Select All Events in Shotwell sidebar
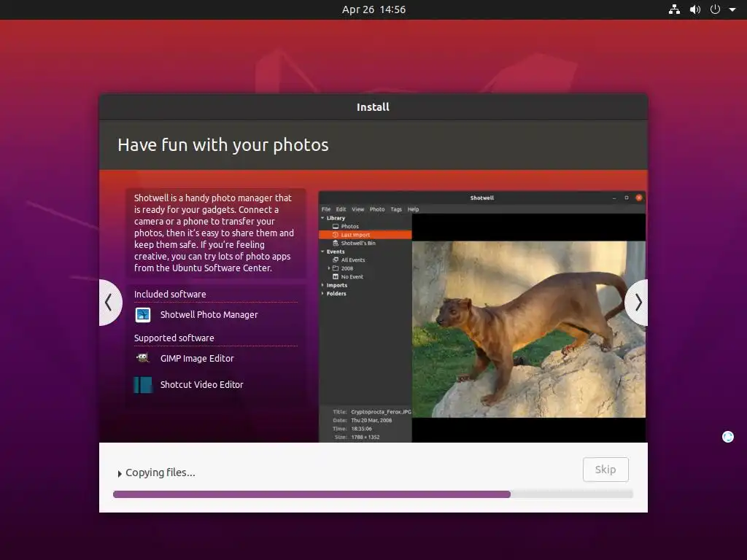The width and height of the screenshot is (747, 560). 353,260
